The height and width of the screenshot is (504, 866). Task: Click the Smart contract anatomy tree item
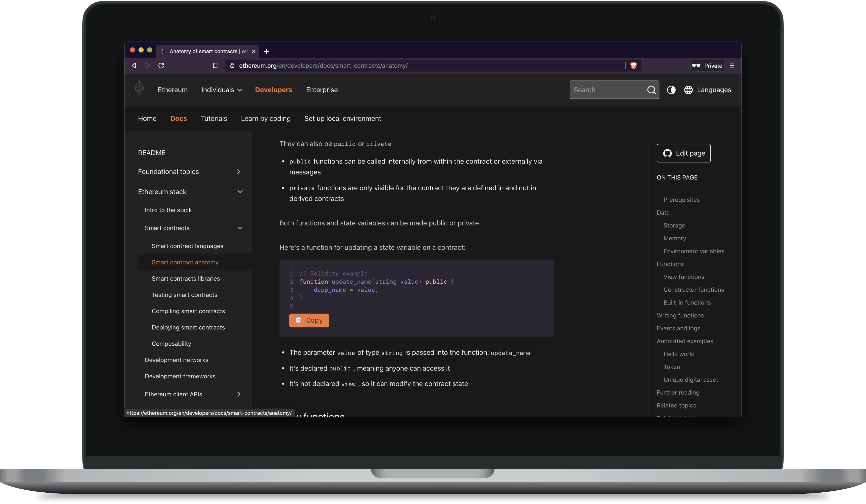[185, 262]
